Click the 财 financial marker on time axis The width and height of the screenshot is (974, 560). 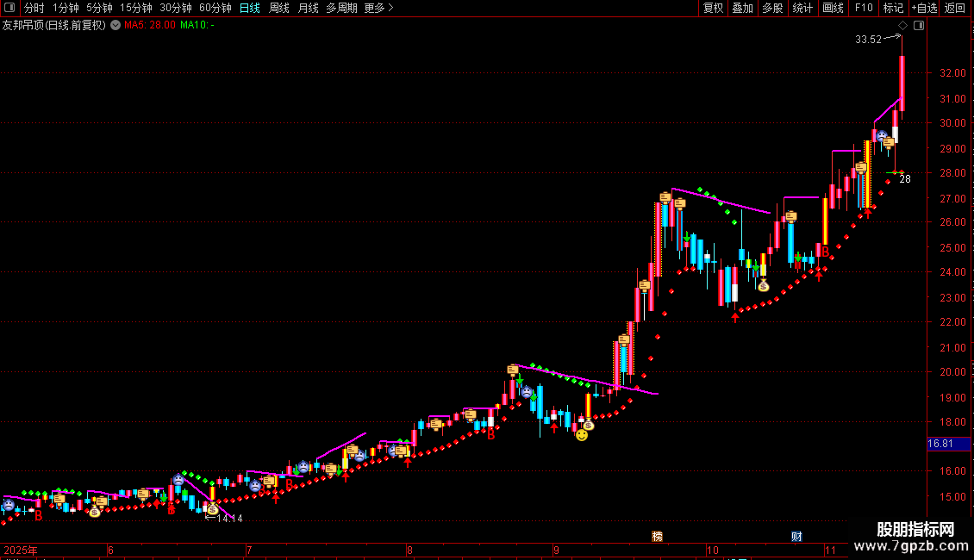[x=796, y=537]
